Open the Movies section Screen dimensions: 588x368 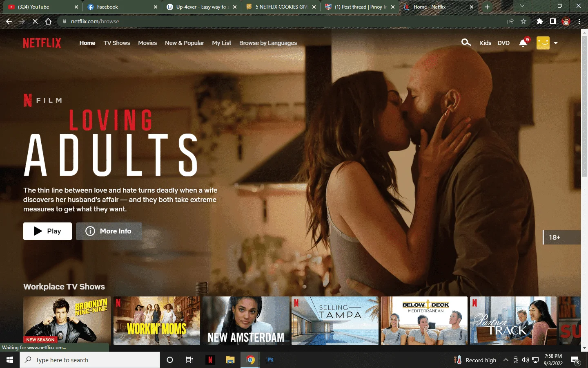(x=147, y=43)
